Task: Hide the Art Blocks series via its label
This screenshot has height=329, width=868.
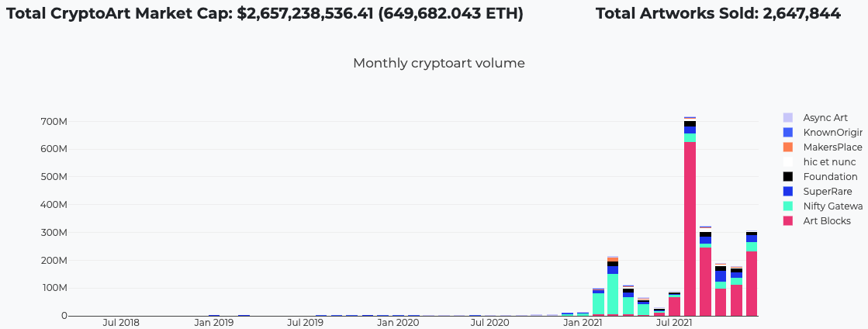Action: 825,221
